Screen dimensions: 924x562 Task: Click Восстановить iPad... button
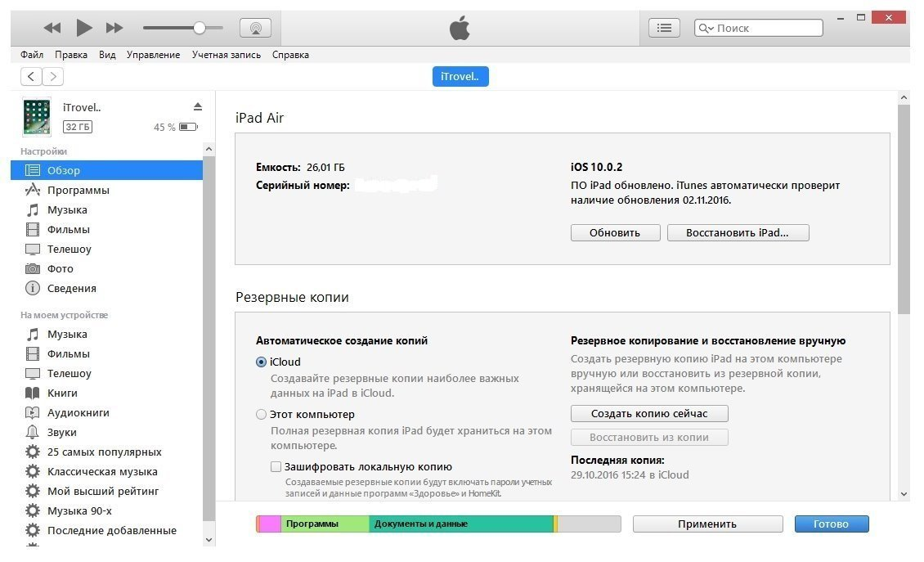[x=738, y=232]
